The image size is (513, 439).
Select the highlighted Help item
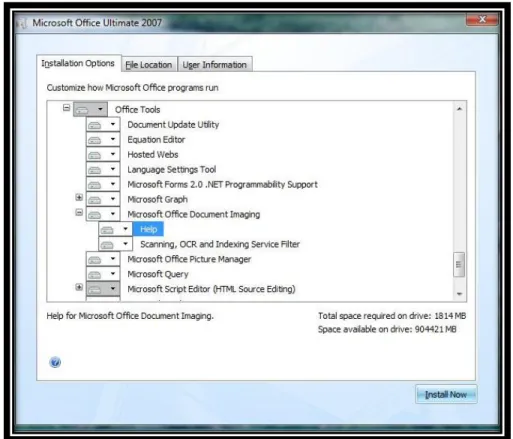148,229
